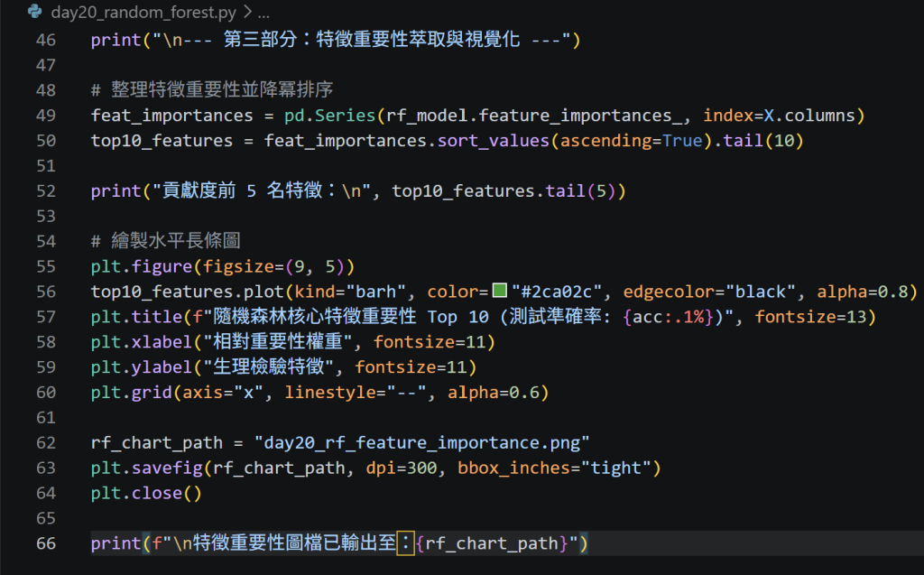This screenshot has height=575, width=924.
Task: Click the highlighted full-width colon on line 66
Action: coord(405,543)
